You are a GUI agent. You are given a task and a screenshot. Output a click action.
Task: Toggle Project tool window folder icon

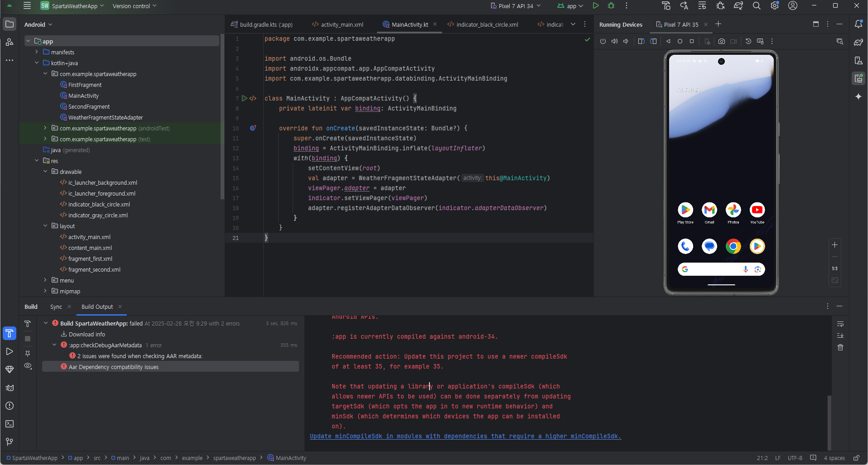[10, 24]
